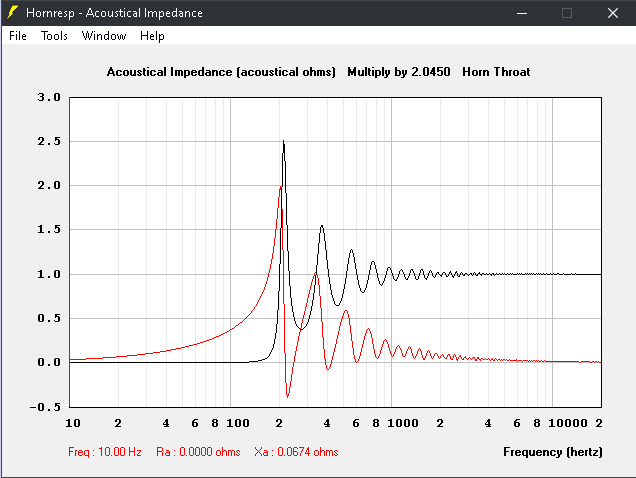
Task: Open the Help menu
Action: tap(152, 36)
